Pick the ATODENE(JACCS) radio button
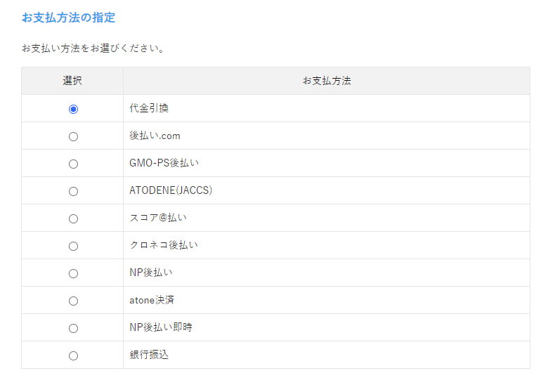 (73, 191)
